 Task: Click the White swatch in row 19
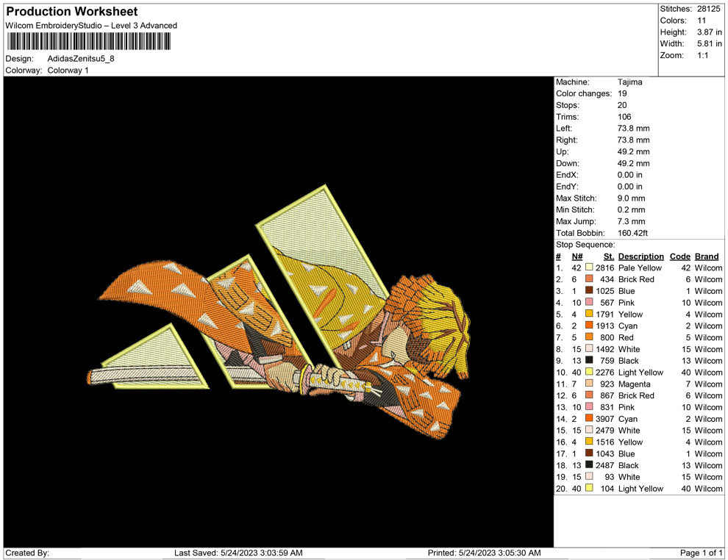[589, 476]
